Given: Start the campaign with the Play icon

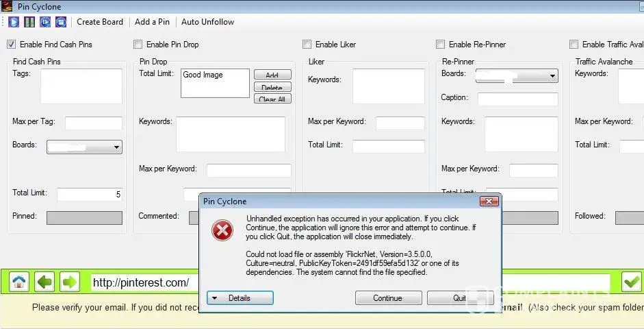Looking at the screenshot, I should [14, 22].
